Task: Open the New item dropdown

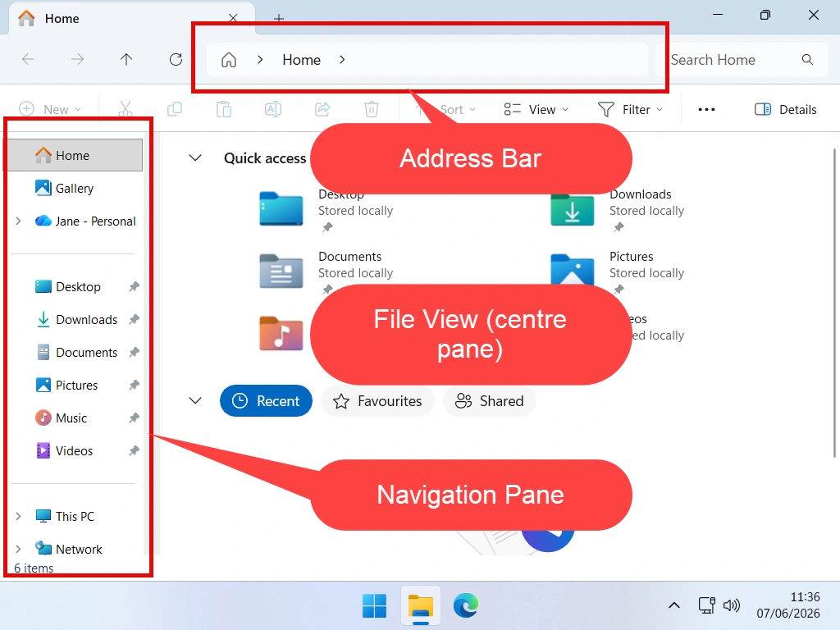Action: pyautogui.click(x=50, y=109)
